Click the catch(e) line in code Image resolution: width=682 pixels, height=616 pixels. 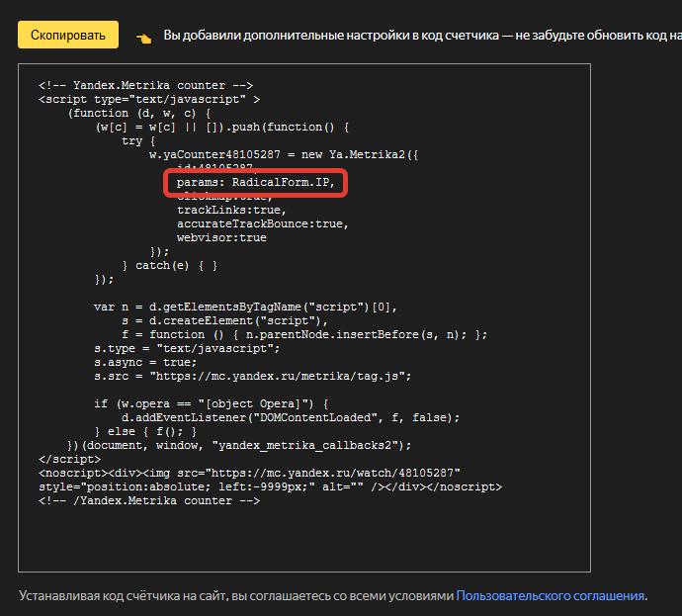(x=169, y=266)
